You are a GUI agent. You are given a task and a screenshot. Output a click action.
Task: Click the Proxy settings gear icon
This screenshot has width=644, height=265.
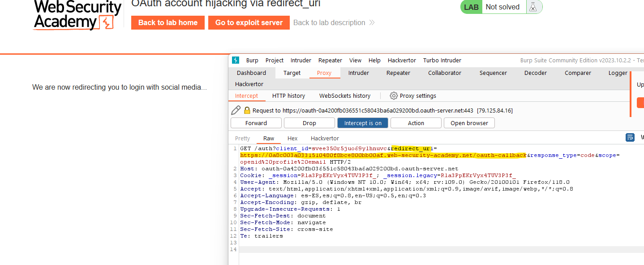(x=394, y=96)
